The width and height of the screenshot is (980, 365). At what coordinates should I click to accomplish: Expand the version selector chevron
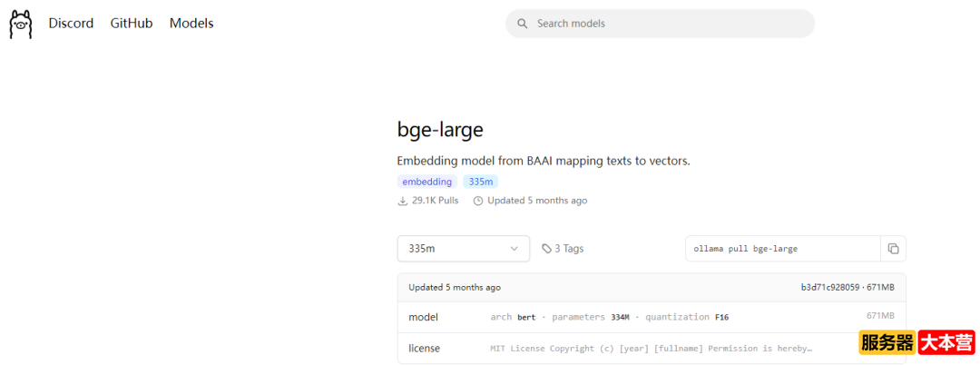click(x=514, y=249)
